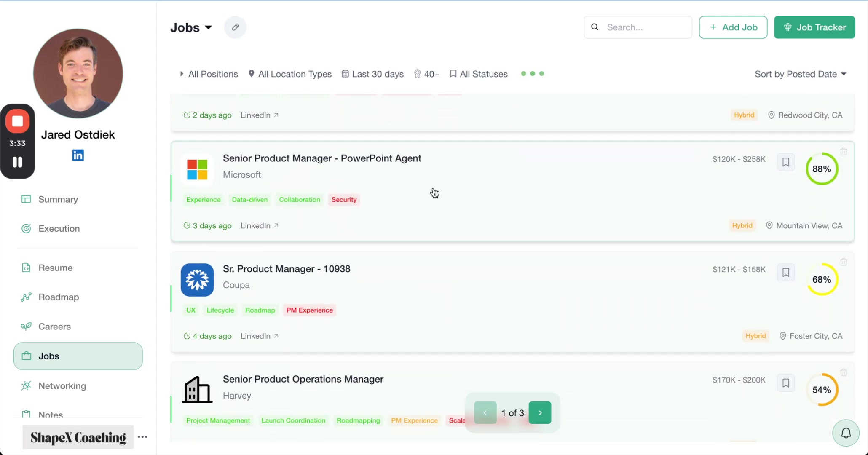Open Jared's LinkedIn profile icon

coord(78,155)
